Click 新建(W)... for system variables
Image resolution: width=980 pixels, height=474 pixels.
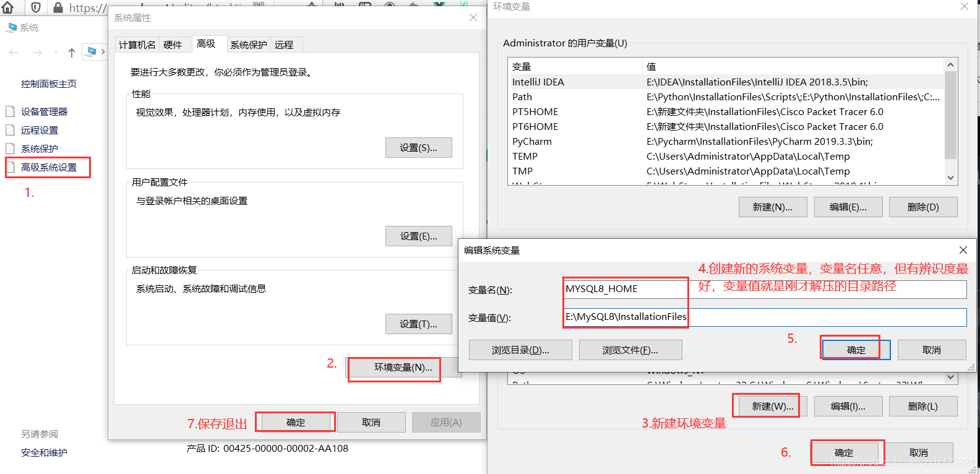tap(773, 406)
